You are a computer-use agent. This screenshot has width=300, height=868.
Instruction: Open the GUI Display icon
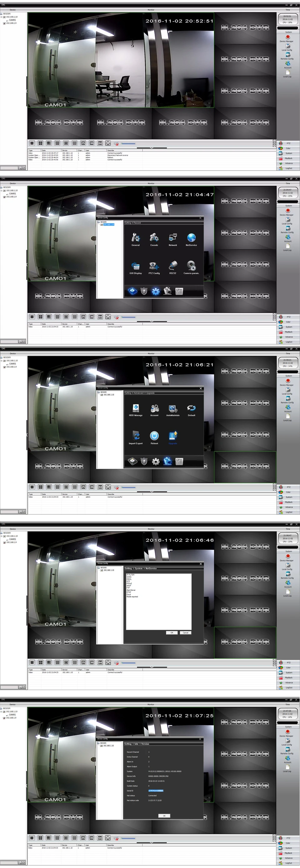point(136,266)
